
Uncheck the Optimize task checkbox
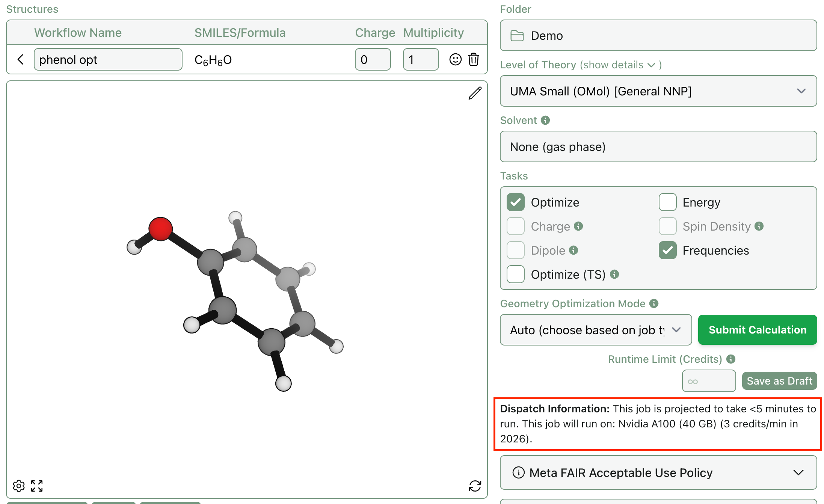click(516, 202)
